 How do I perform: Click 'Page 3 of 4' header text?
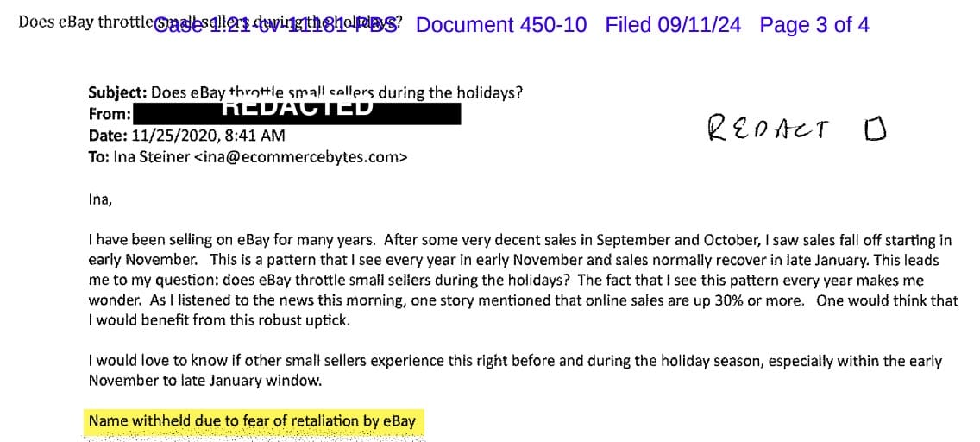coord(814,25)
